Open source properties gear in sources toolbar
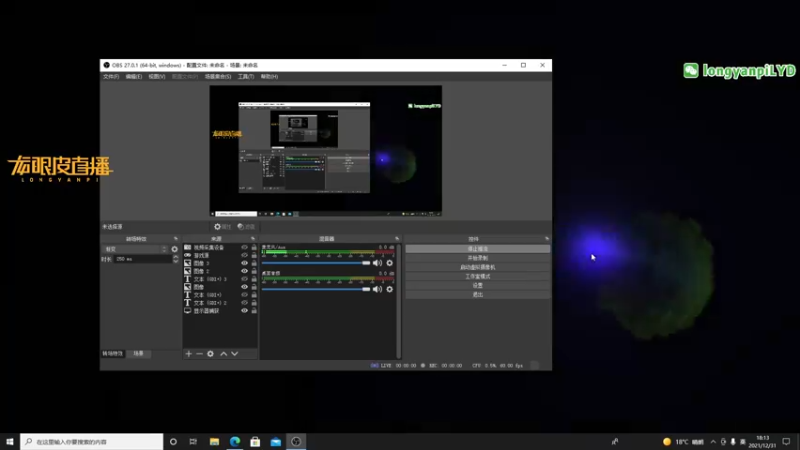The height and width of the screenshot is (450, 800). [210, 354]
